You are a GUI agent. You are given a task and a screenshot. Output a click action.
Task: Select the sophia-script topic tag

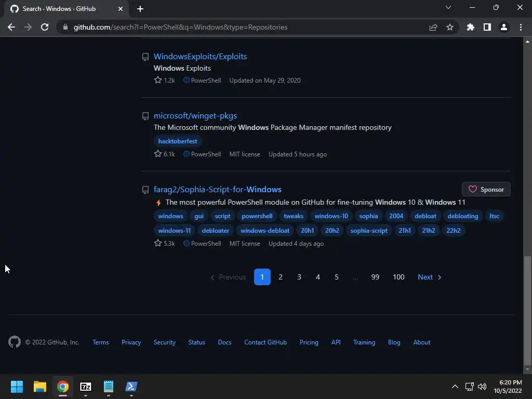coord(369,230)
